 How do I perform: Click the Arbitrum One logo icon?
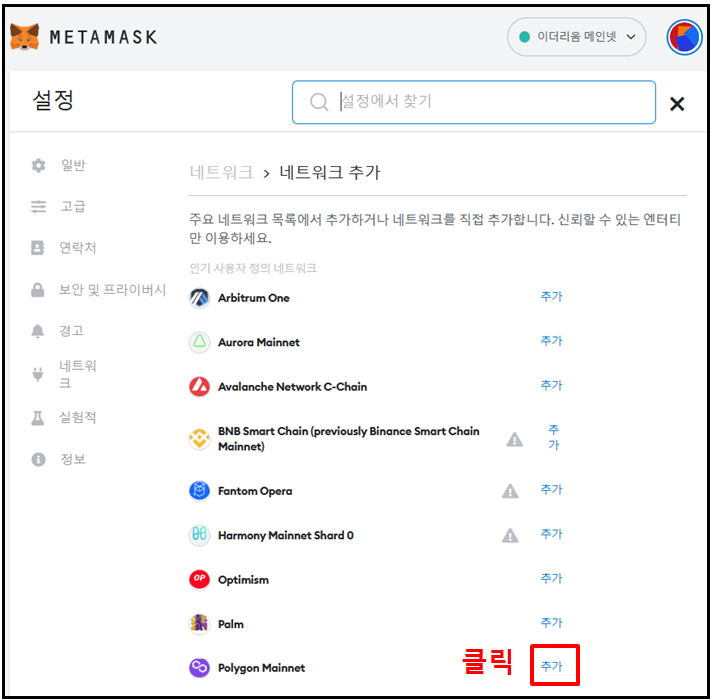pos(199,298)
